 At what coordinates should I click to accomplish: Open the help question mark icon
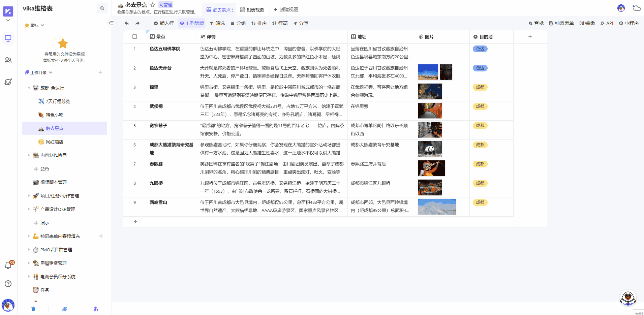8,284
